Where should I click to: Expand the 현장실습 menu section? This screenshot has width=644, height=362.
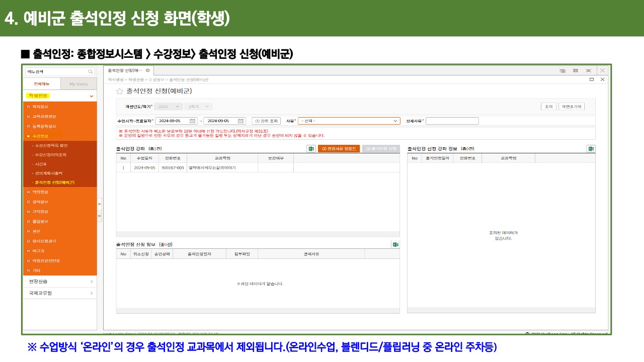coord(91,281)
